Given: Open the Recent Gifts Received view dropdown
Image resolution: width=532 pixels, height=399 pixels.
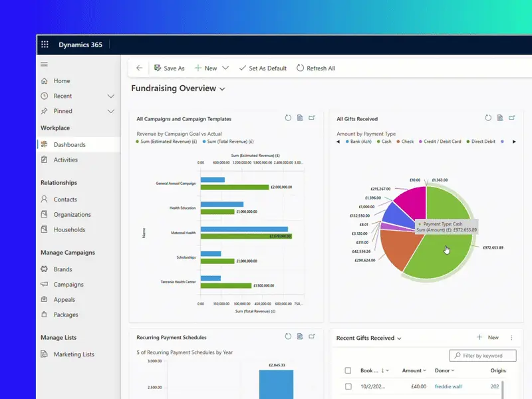Looking at the screenshot, I should 399,338.
